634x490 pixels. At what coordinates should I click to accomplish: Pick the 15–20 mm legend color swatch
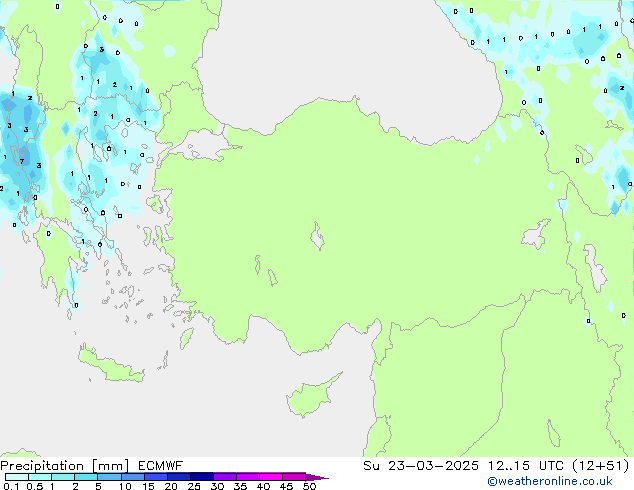[x=156, y=477]
